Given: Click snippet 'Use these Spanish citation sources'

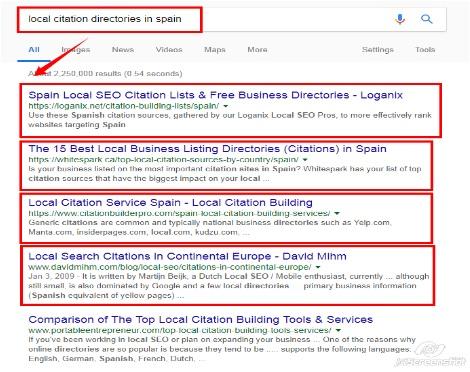Looking at the screenshot, I should [x=230, y=120].
